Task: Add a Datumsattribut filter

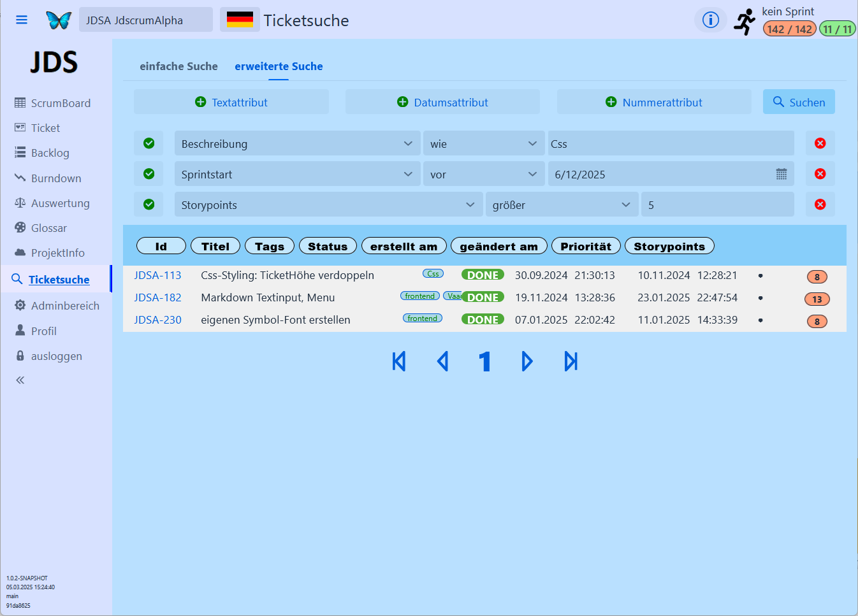Action: coord(442,102)
